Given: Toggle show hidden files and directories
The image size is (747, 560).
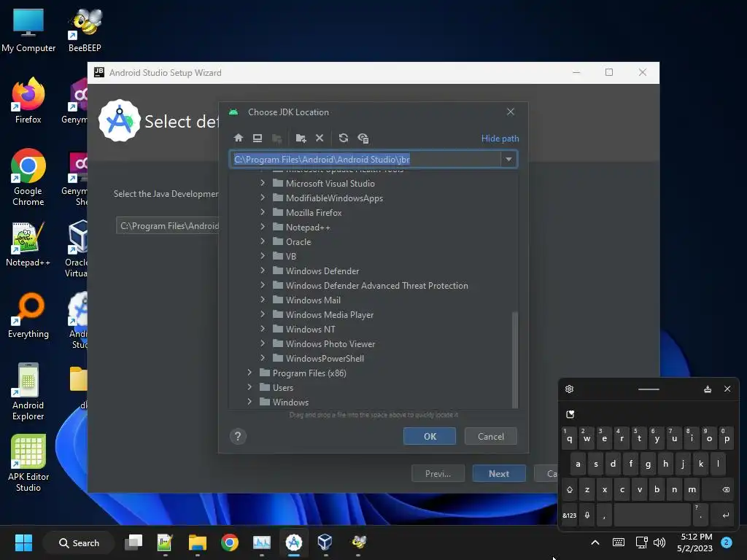Looking at the screenshot, I should pos(363,138).
